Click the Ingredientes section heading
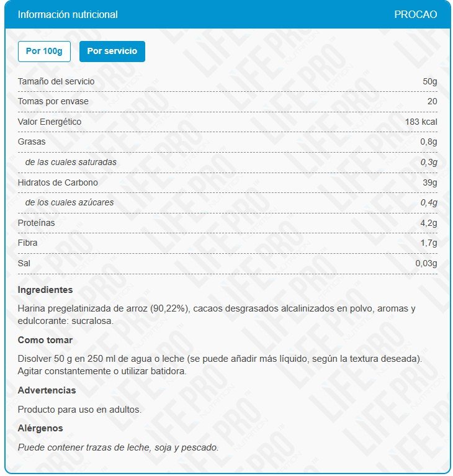Viewport: 453px width, 476px height. (x=45, y=290)
